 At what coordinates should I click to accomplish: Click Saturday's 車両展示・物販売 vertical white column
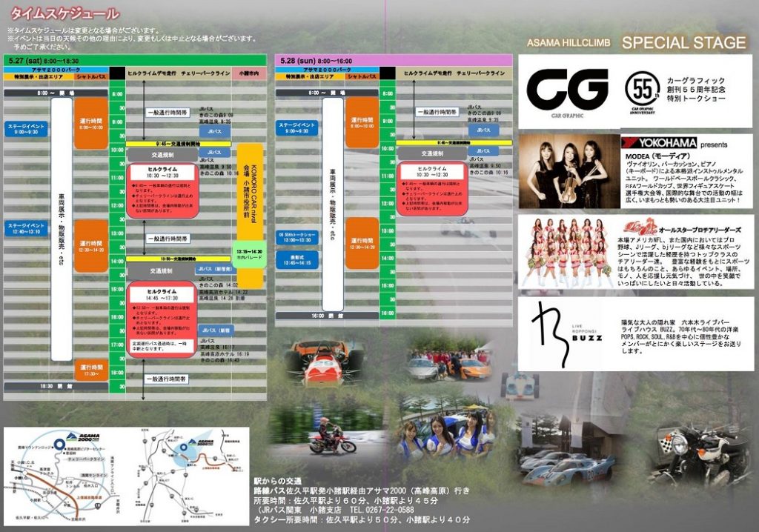pyautogui.click(x=62, y=229)
